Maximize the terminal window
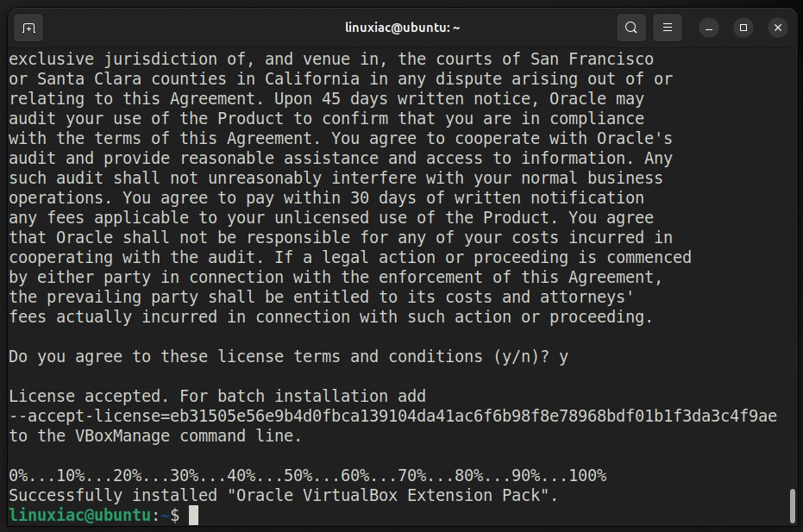This screenshot has height=532, width=803. pyautogui.click(x=743, y=28)
